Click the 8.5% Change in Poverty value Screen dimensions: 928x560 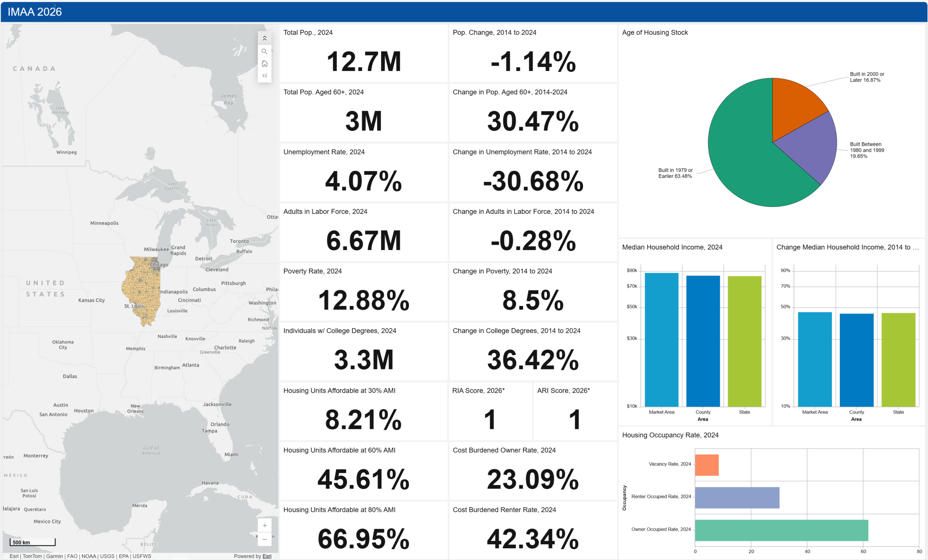[x=533, y=300]
